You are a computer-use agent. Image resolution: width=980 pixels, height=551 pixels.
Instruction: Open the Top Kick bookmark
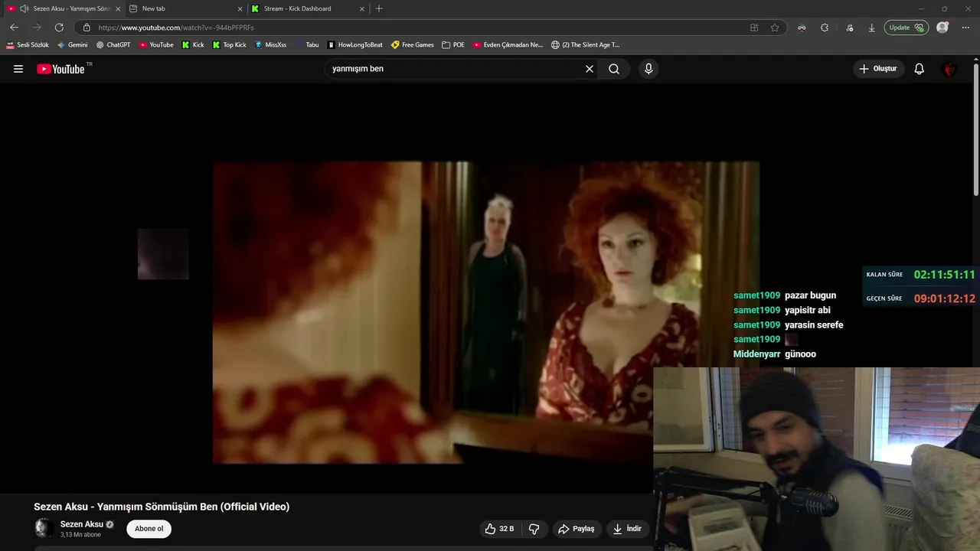point(229,45)
